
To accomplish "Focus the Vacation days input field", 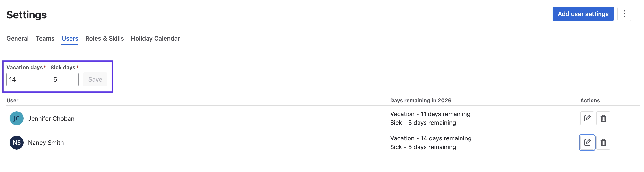I will click(x=26, y=79).
